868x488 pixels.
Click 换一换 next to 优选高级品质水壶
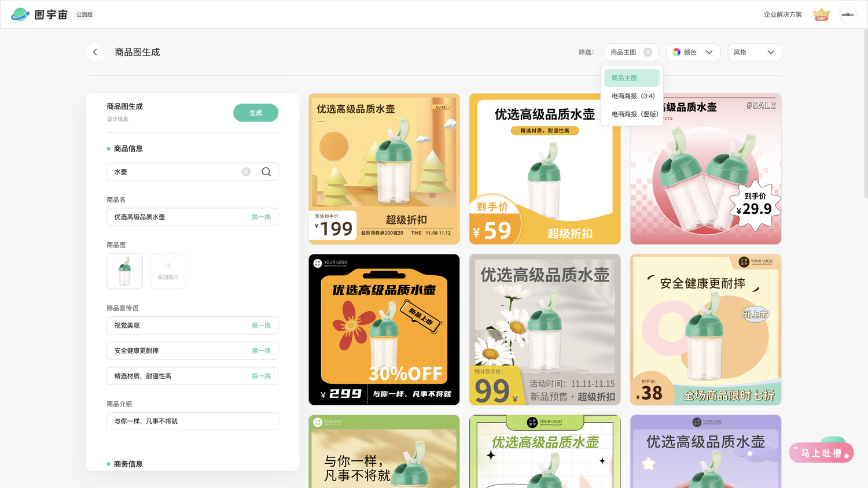click(x=261, y=217)
